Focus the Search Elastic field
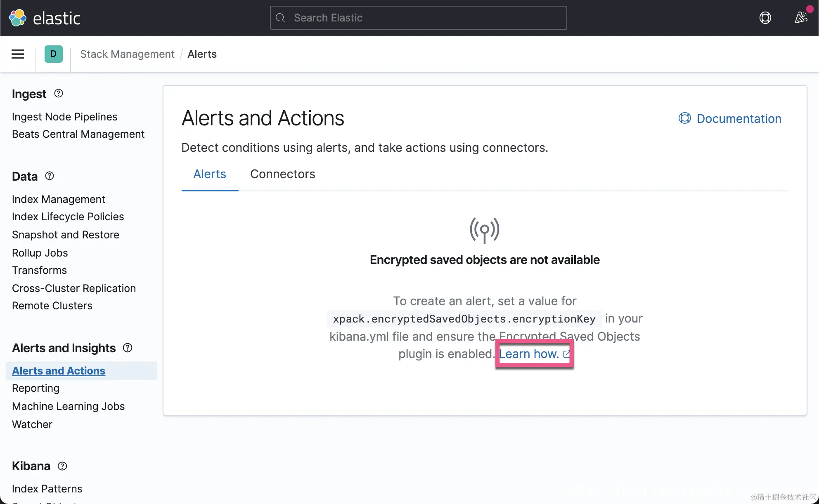This screenshot has width=819, height=504. pyautogui.click(x=418, y=18)
